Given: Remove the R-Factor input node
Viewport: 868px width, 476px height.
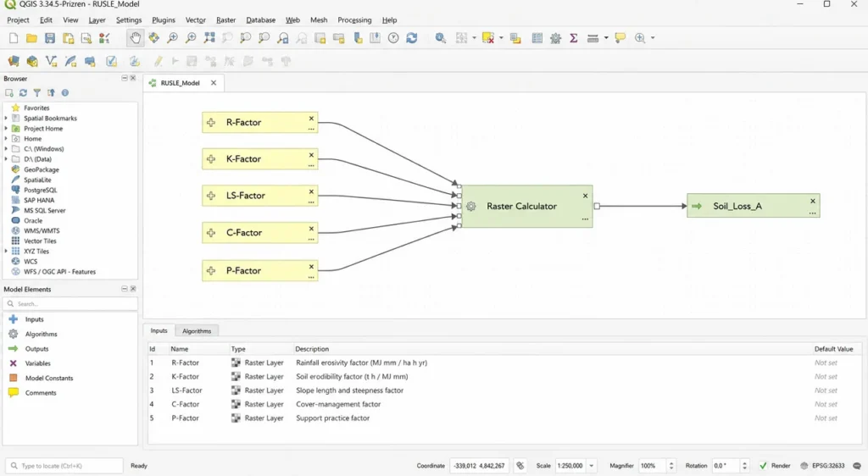Looking at the screenshot, I should 311,119.
